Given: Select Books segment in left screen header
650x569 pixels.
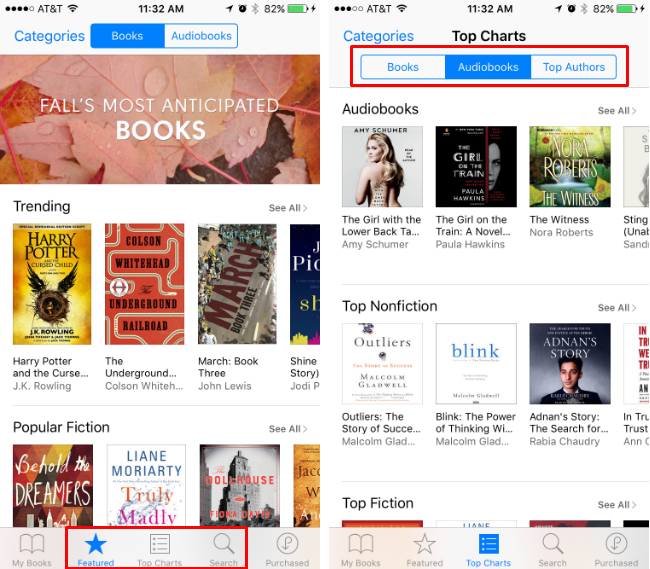Looking at the screenshot, I should (127, 36).
